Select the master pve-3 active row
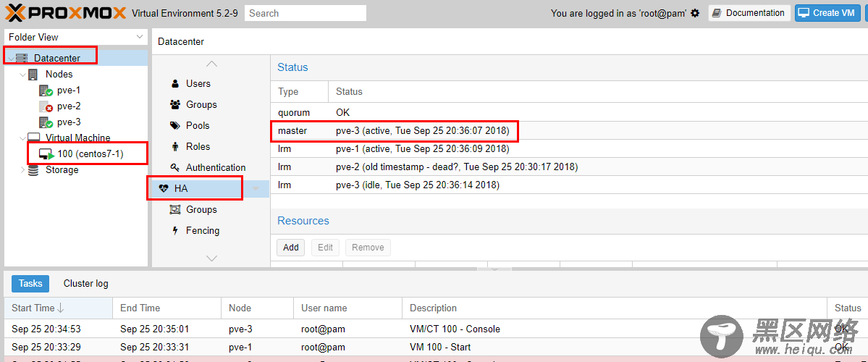 pyautogui.click(x=569, y=131)
